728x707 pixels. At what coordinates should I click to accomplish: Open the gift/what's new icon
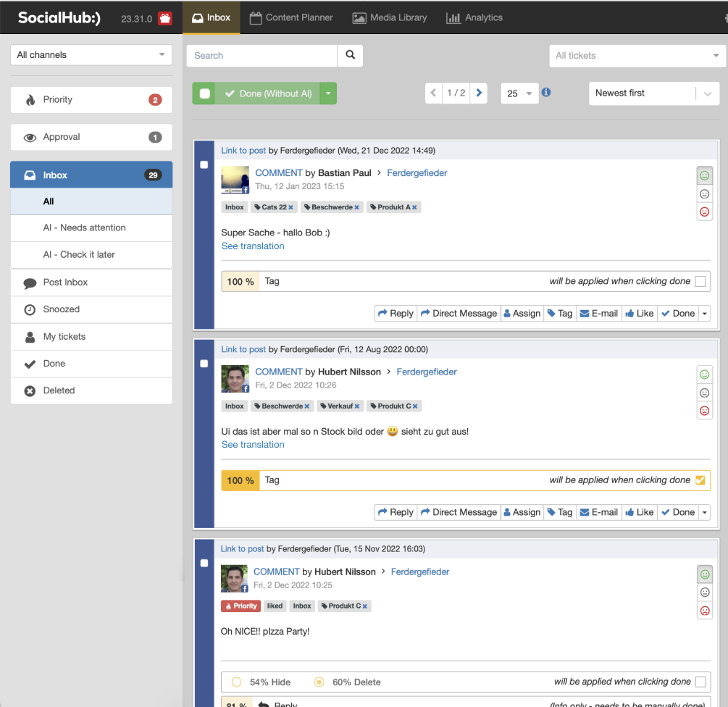coord(165,18)
